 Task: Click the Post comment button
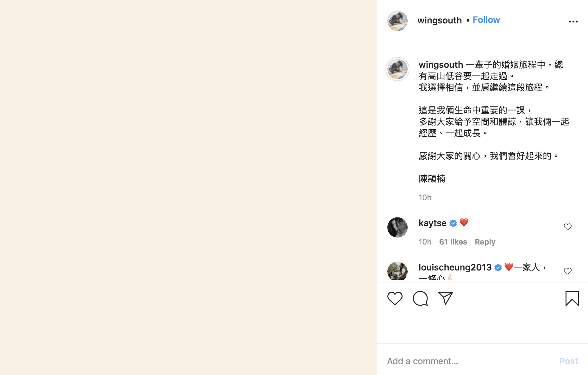point(568,361)
